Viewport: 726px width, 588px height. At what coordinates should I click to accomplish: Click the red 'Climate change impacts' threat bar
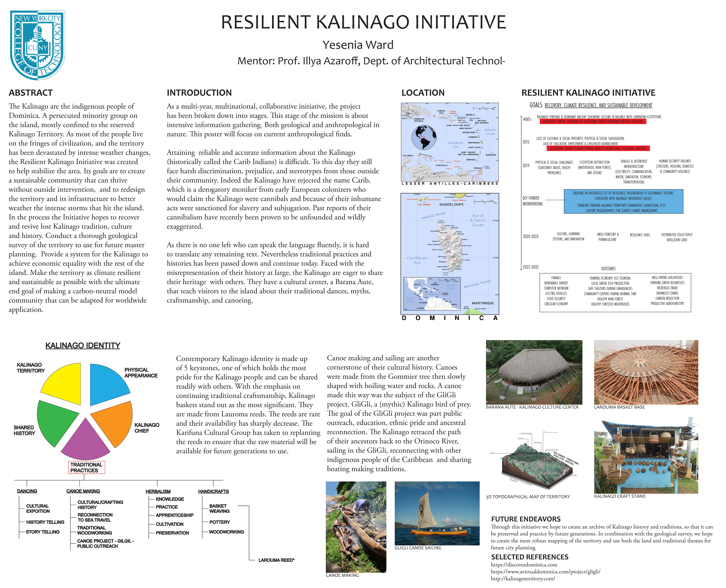[598, 148]
